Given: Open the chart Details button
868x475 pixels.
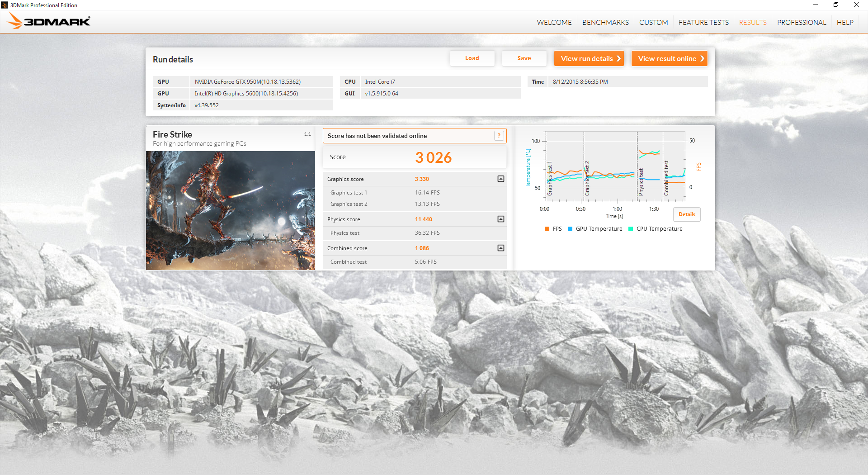Looking at the screenshot, I should point(687,214).
